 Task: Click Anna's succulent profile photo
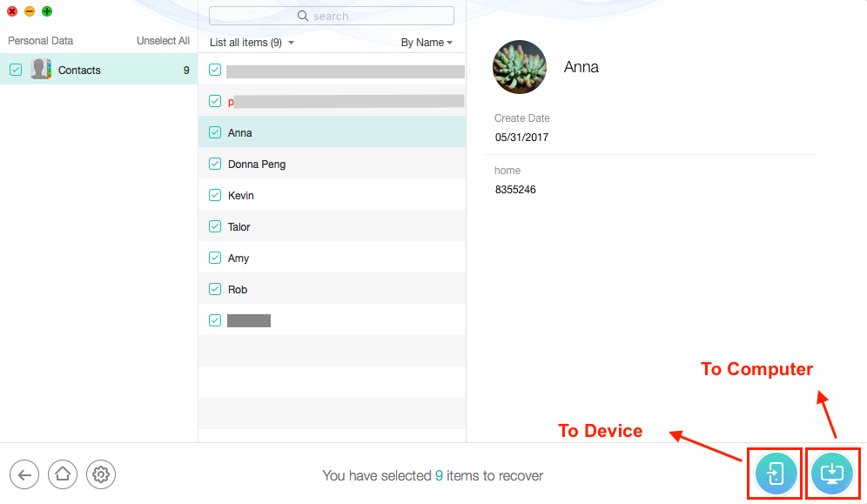click(x=519, y=67)
